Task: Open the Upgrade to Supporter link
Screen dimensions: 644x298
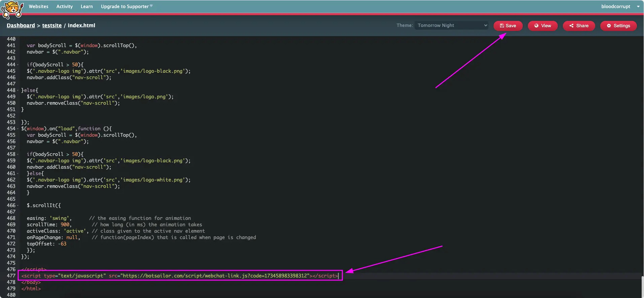Action: pyautogui.click(x=125, y=6)
